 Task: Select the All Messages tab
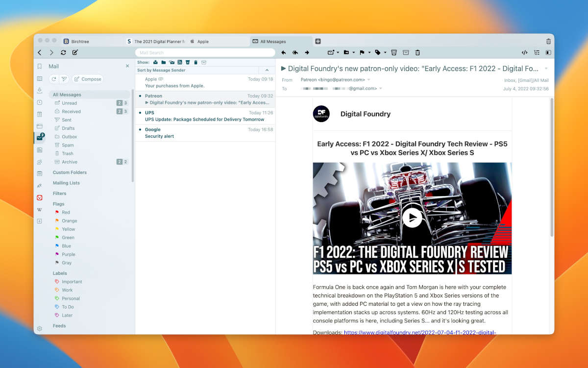[281, 42]
